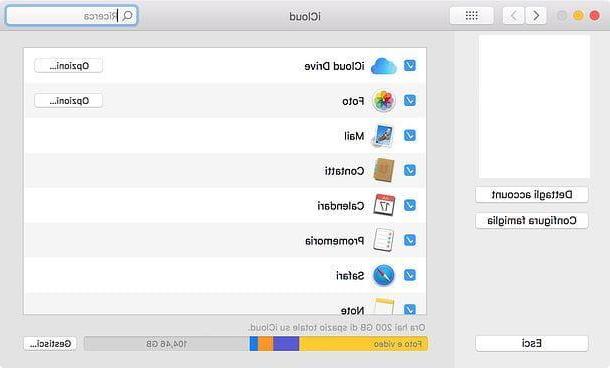Click the Contatti address book icon
This screenshot has width=610, height=368.
[x=384, y=170]
